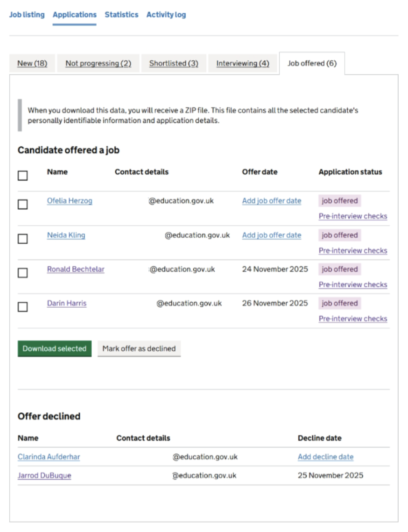Open the Interviewing (4) tab
Screen dimensions: 408x532
coord(243,63)
